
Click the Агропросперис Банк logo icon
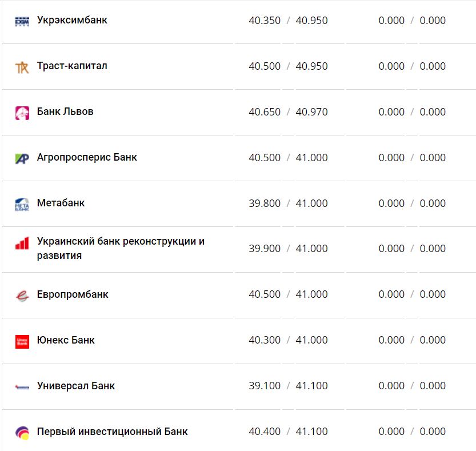pyautogui.click(x=22, y=158)
